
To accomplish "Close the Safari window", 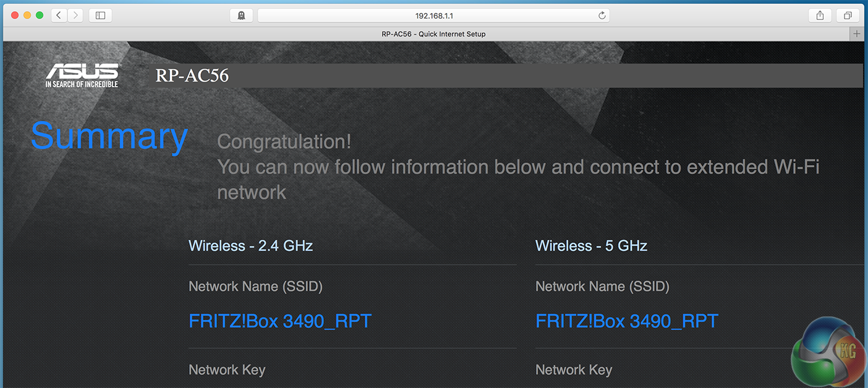I will pyautogui.click(x=15, y=15).
